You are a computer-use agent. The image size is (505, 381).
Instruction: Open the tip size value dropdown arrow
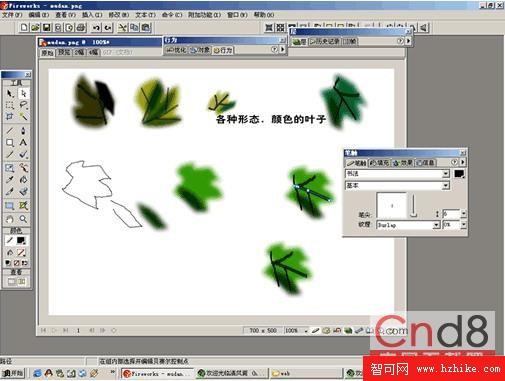463,213
